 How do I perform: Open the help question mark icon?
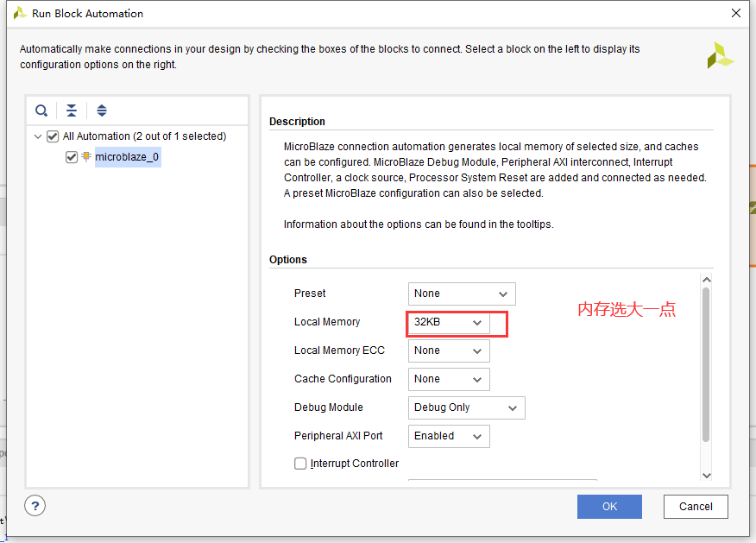pos(35,506)
